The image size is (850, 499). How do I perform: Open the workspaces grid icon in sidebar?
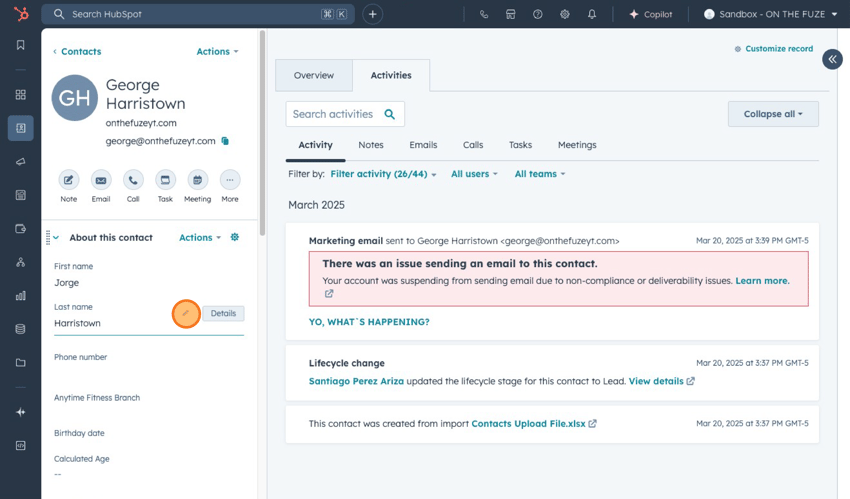pos(21,95)
